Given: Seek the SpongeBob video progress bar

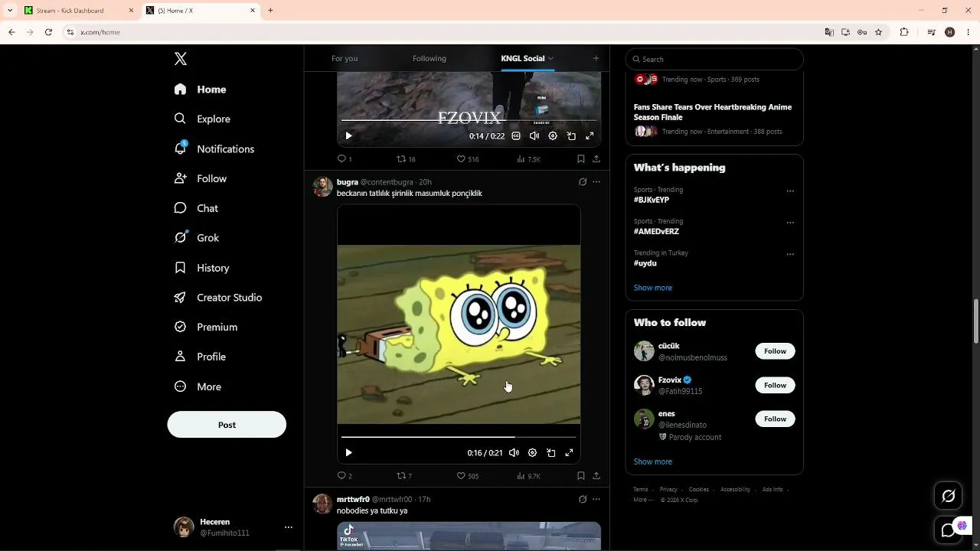Looking at the screenshot, I should click(459, 437).
